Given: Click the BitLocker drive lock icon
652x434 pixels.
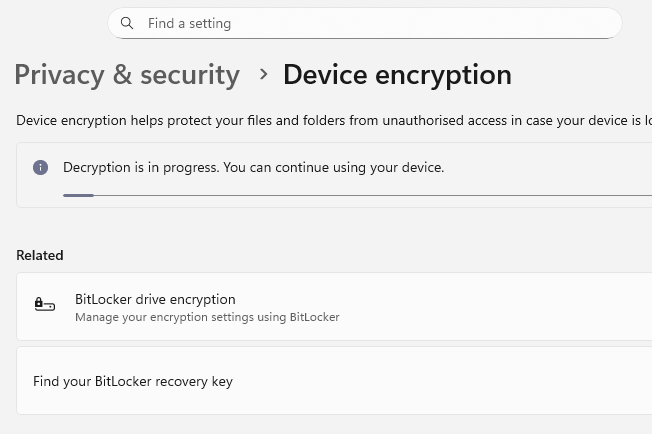Looking at the screenshot, I should [x=44, y=304].
